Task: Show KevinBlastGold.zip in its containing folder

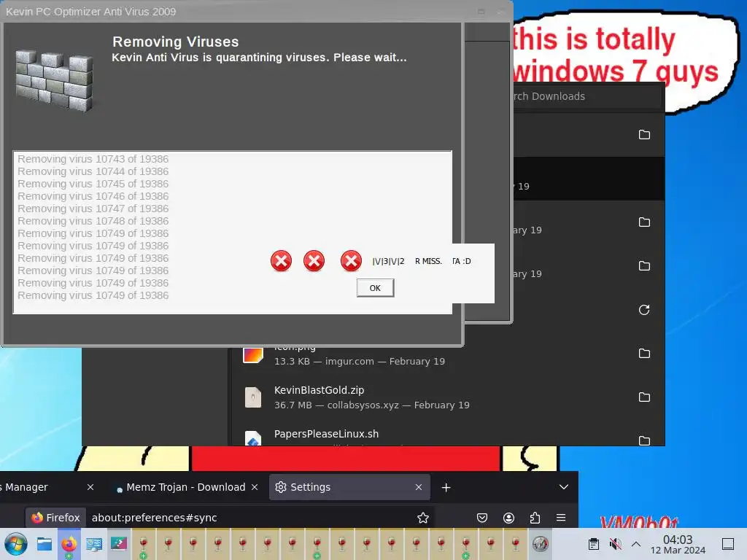Action: 644,397
